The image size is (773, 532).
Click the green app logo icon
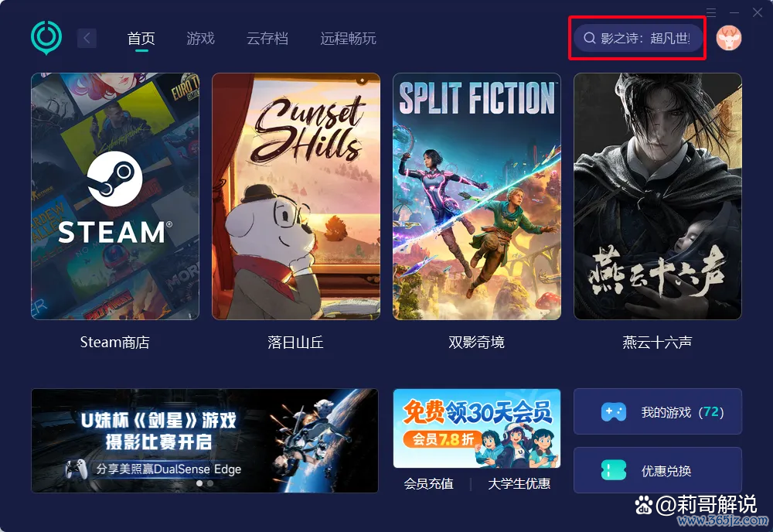coord(46,37)
